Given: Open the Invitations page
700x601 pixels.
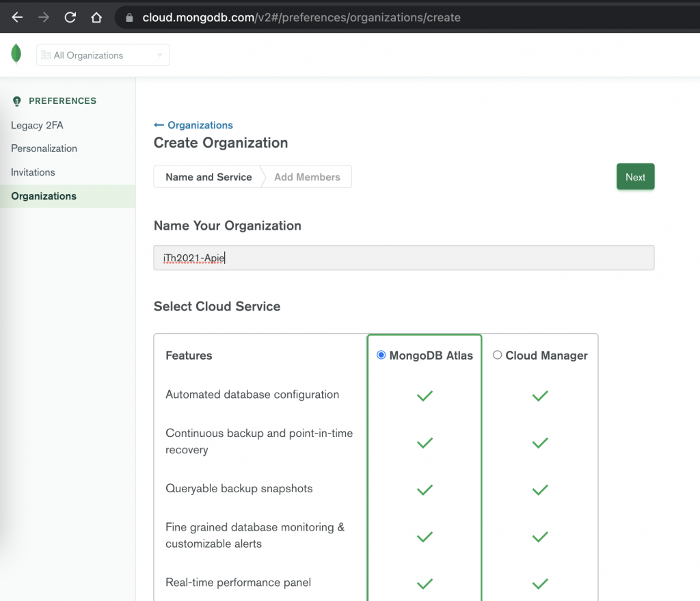Looking at the screenshot, I should click(33, 172).
